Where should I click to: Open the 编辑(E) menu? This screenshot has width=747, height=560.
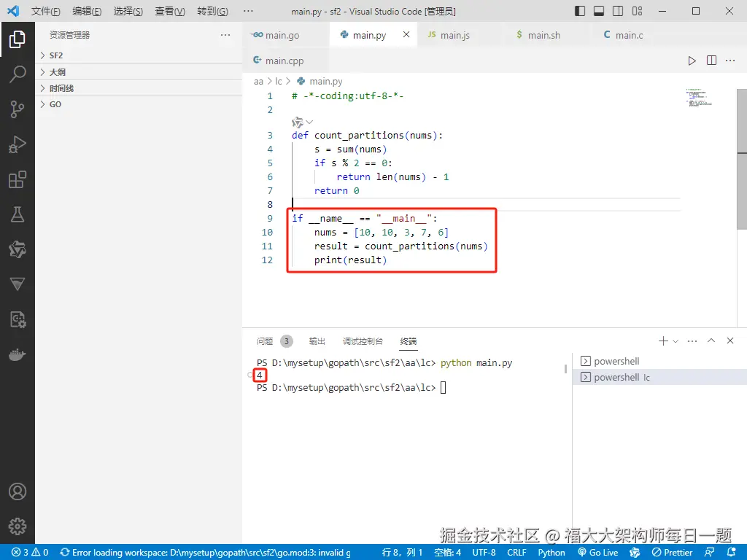point(87,11)
